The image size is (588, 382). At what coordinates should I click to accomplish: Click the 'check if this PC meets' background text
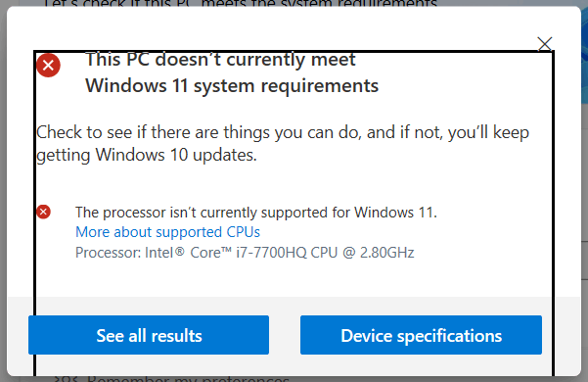coord(240,3)
